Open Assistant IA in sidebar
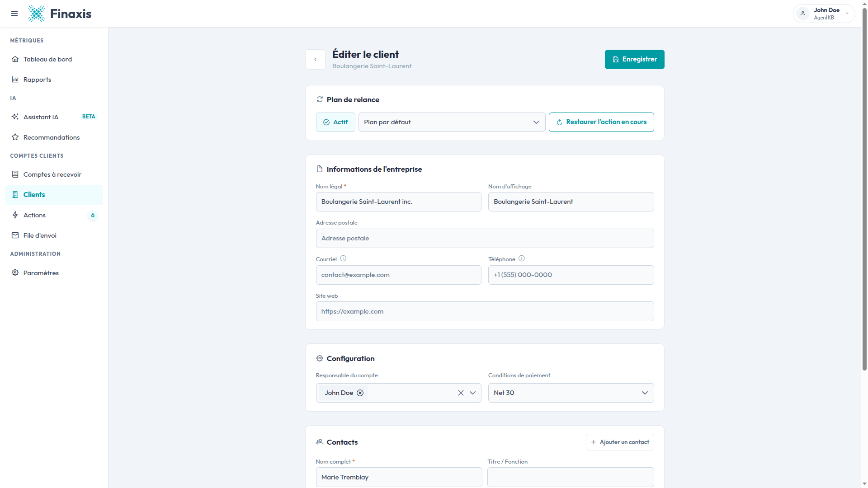The height and width of the screenshot is (488, 868). click(54, 117)
